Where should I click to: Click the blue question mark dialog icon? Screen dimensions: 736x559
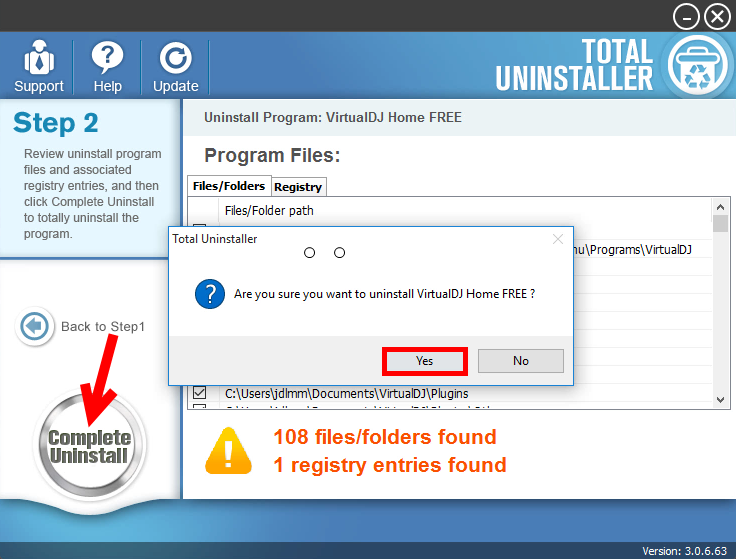[x=210, y=294]
